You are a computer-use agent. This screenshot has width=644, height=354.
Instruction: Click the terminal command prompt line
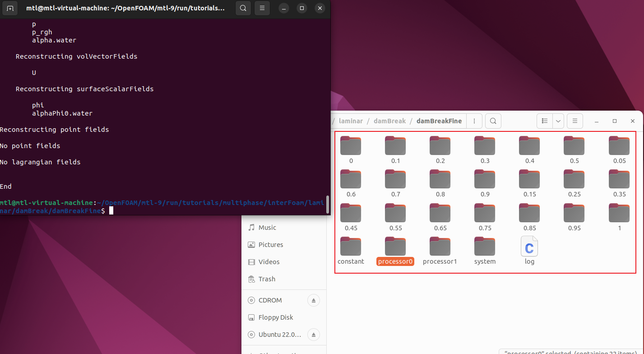point(162,207)
